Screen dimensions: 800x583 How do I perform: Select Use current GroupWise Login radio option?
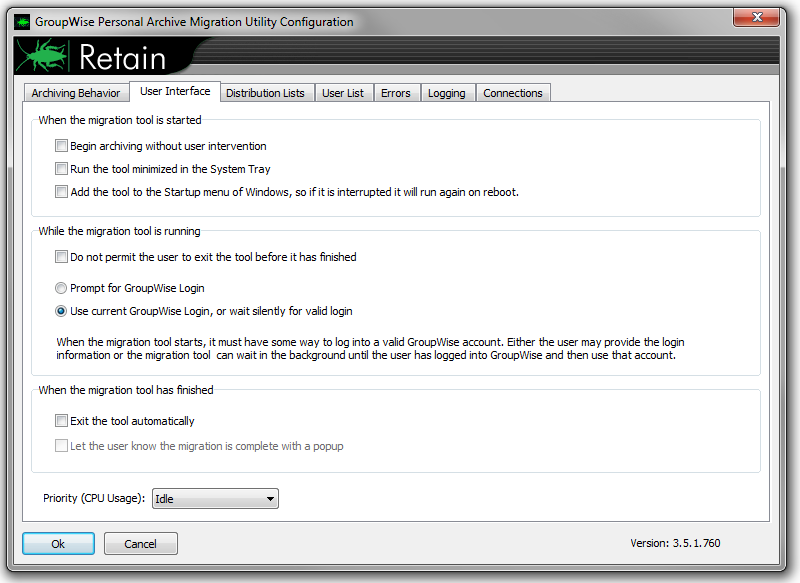tap(61, 311)
